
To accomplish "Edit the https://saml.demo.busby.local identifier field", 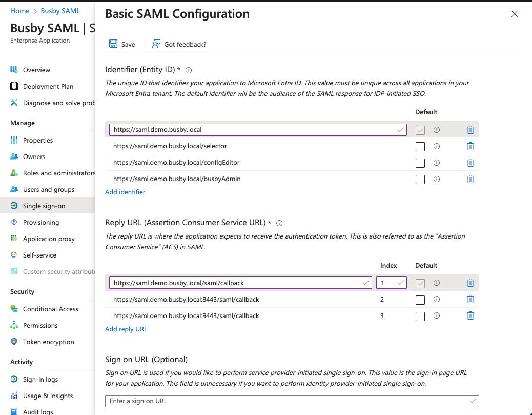I will click(258, 130).
